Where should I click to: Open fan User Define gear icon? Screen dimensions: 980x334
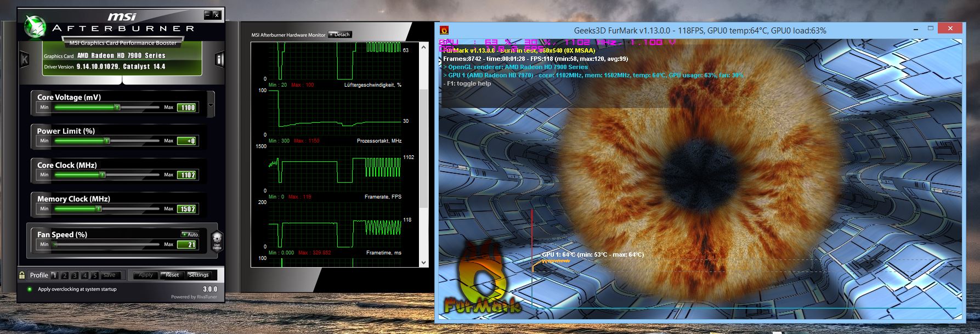pos(217,241)
